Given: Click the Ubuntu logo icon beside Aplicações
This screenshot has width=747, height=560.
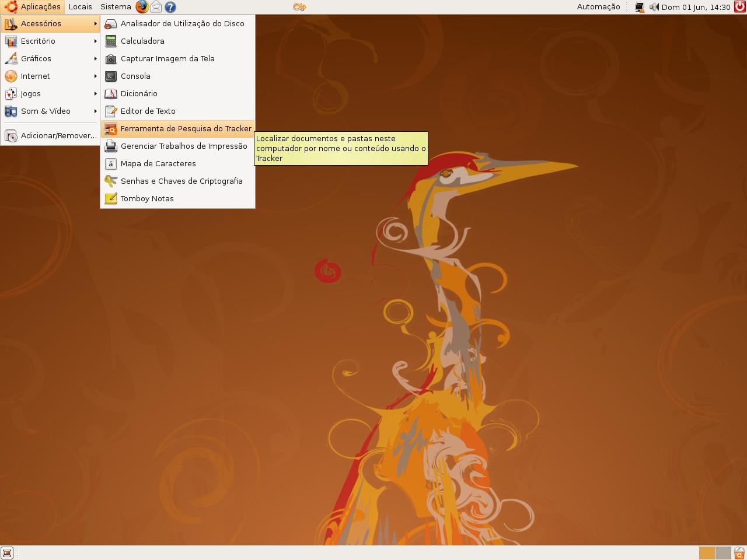Looking at the screenshot, I should 11,7.
